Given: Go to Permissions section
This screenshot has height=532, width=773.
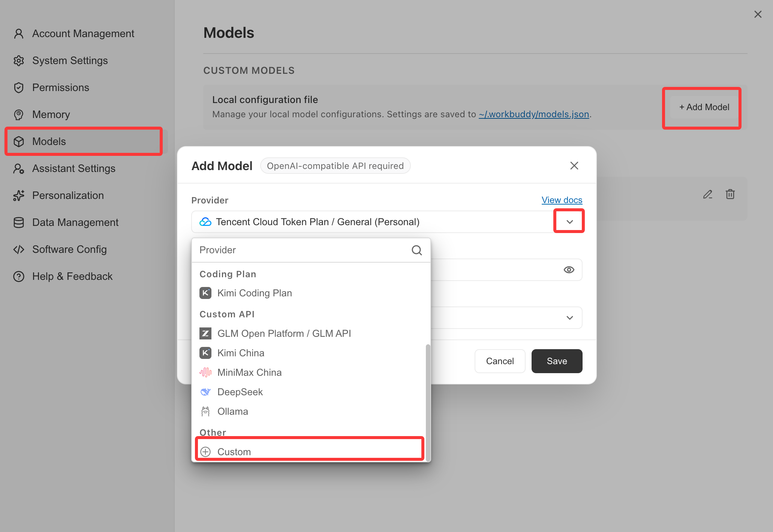Looking at the screenshot, I should coord(83,88).
